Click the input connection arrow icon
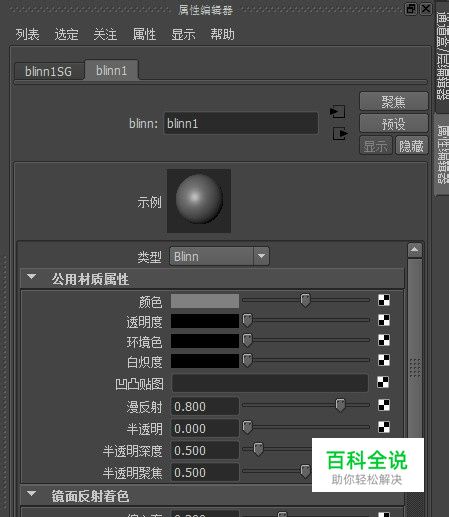449x517 pixels. point(337,111)
